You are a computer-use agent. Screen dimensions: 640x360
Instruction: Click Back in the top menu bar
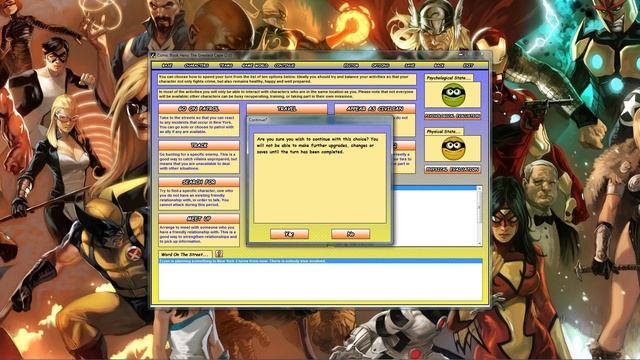point(439,65)
